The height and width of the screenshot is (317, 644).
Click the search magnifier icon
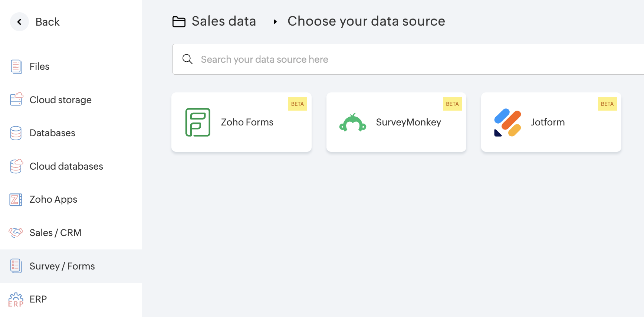188,59
